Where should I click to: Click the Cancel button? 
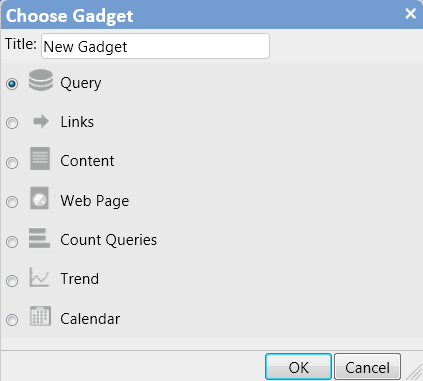(x=367, y=367)
